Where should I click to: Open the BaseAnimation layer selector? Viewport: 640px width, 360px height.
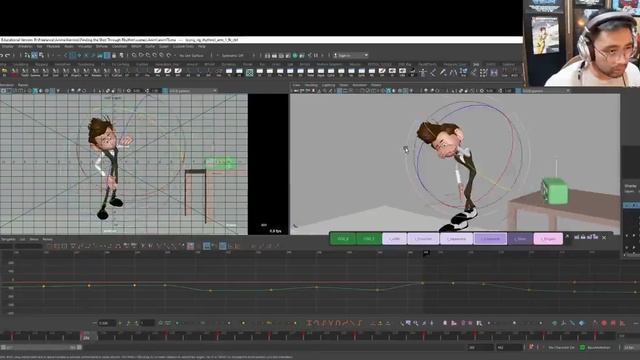599,347
